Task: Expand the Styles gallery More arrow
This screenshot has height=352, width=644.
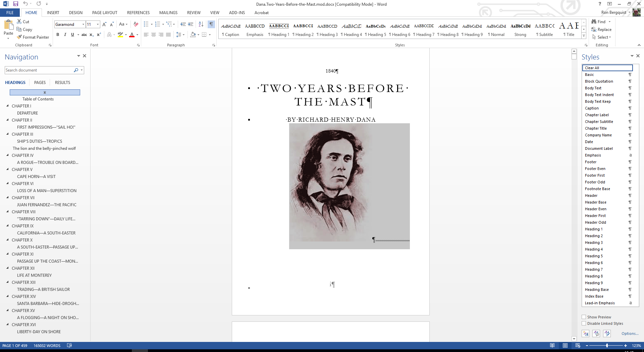Action: 584,36
